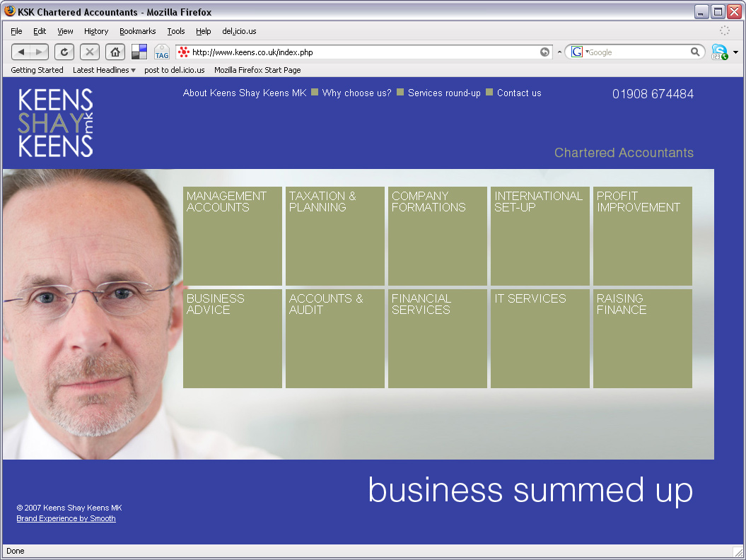
Task: Open the Help menu
Action: pos(203,31)
